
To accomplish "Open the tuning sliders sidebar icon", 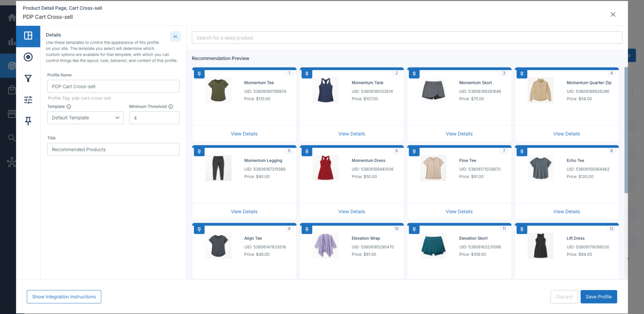I will pos(28,100).
